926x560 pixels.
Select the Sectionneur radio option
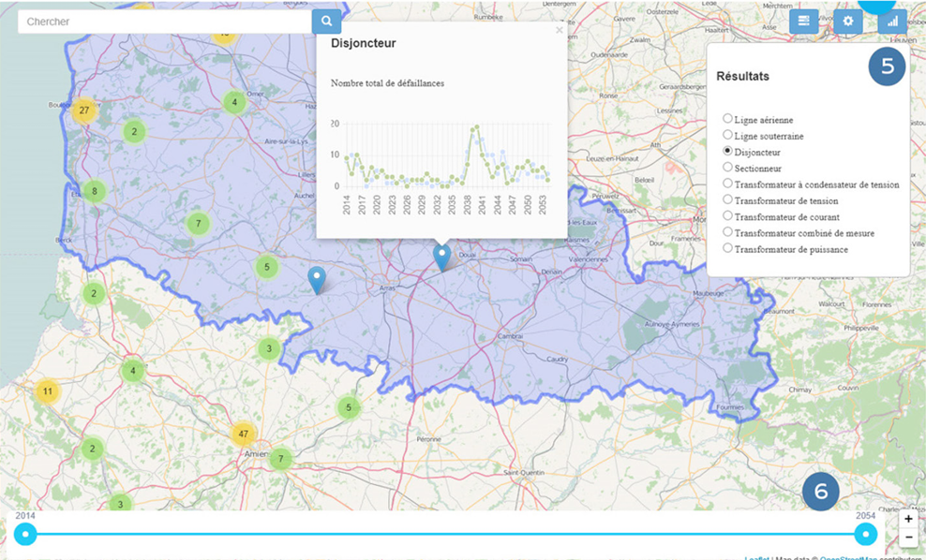point(727,168)
